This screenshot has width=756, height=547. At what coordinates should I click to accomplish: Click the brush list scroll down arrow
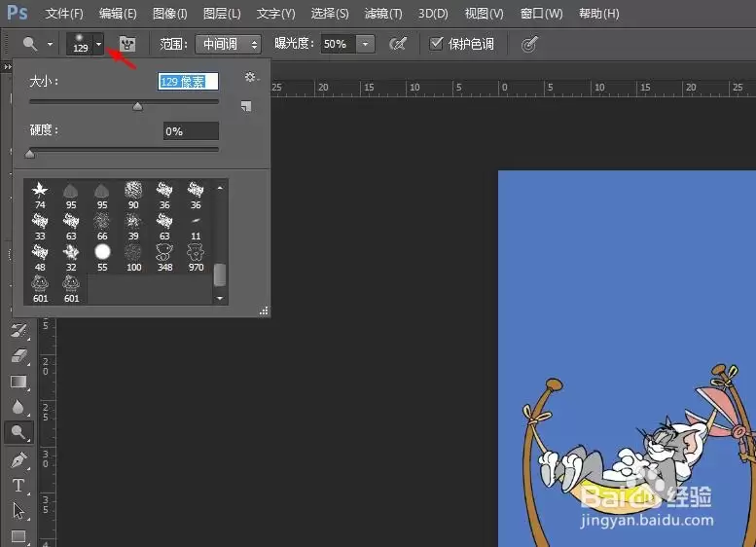click(x=220, y=298)
